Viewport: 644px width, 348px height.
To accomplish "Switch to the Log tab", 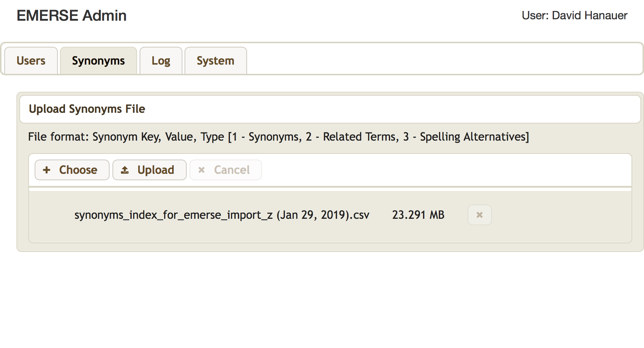I will pos(161,61).
